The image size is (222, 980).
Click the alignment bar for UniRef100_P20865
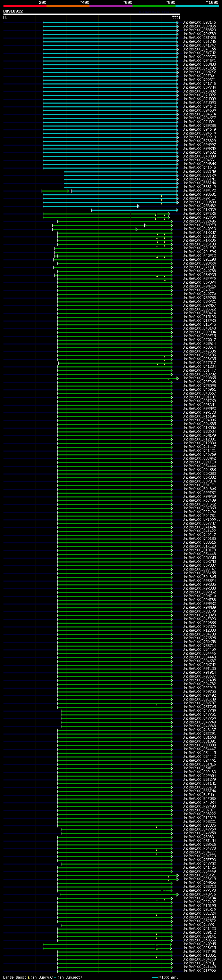(118, 378)
